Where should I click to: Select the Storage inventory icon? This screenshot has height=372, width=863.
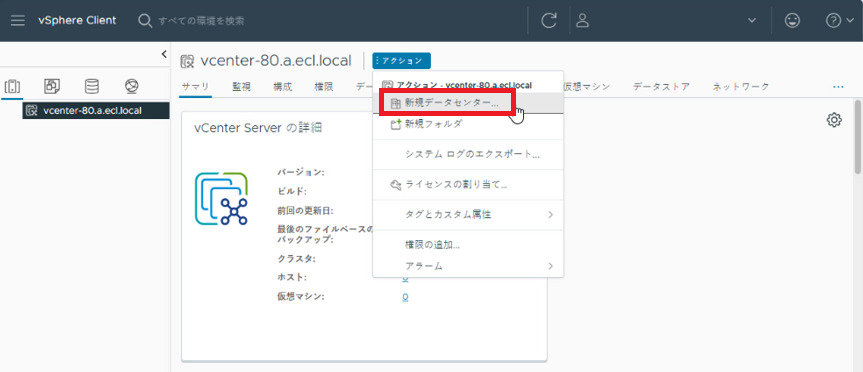[91, 86]
